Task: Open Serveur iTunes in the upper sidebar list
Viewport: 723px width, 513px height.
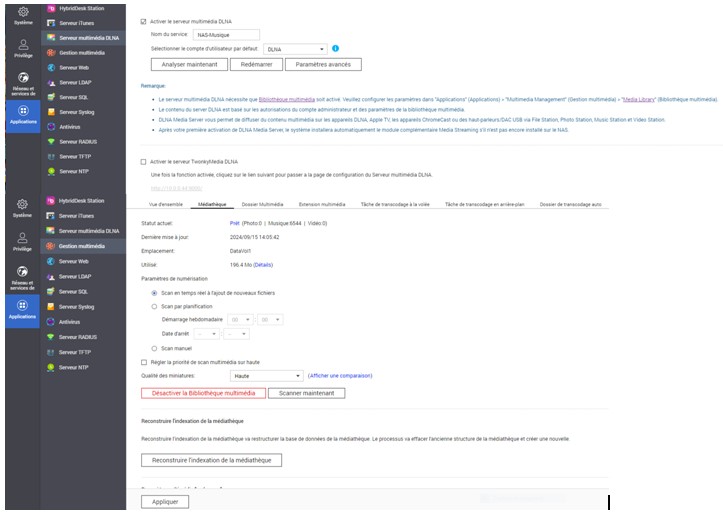Action: coord(80,22)
